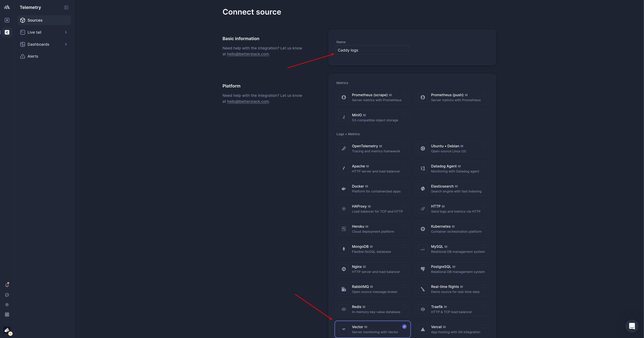Expand the Live tail submenu chevron
Screen dimensions: 644x338
pyautogui.click(x=66, y=32)
